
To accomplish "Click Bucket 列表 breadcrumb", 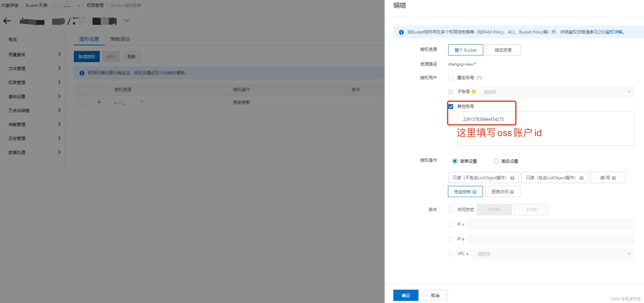I will pyautogui.click(x=36, y=5).
